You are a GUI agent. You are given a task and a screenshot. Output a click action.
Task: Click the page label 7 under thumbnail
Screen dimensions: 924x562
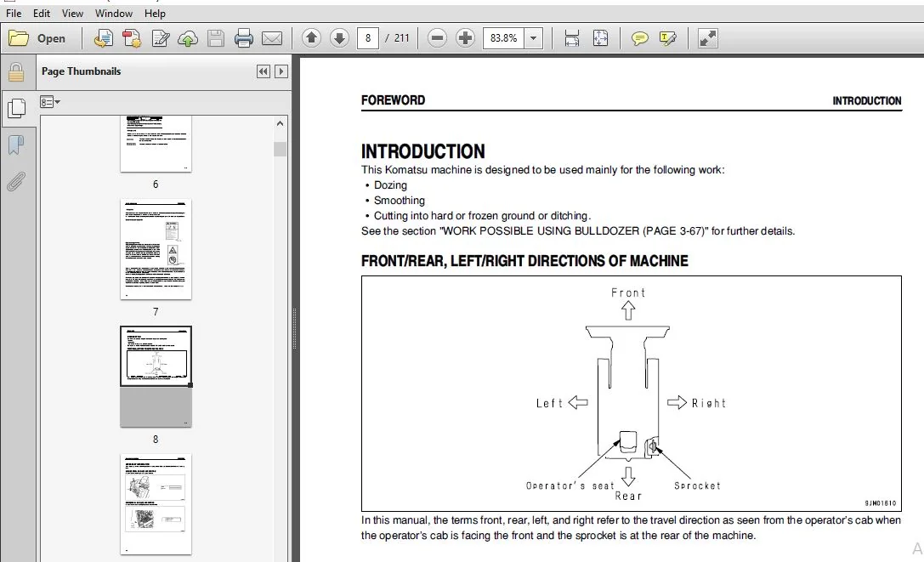[x=156, y=311]
